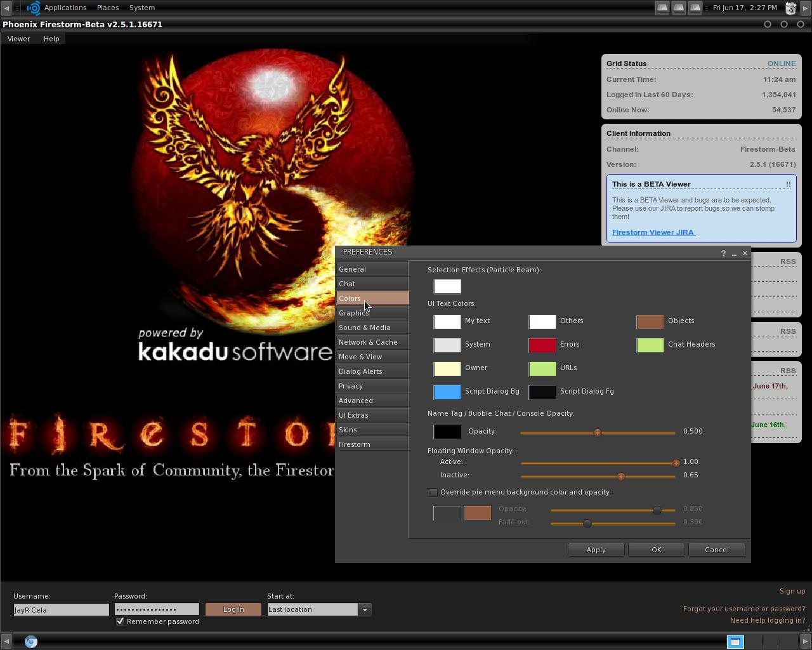Click the Password input field
This screenshot has height=650, width=812.
pyautogui.click(x=157, y=609)
